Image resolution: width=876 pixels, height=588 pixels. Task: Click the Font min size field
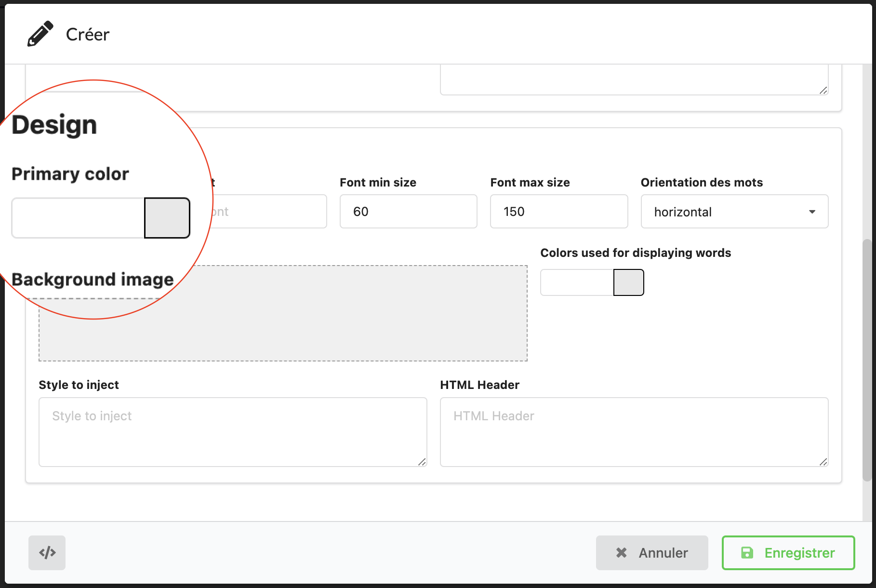coord(408,212)
